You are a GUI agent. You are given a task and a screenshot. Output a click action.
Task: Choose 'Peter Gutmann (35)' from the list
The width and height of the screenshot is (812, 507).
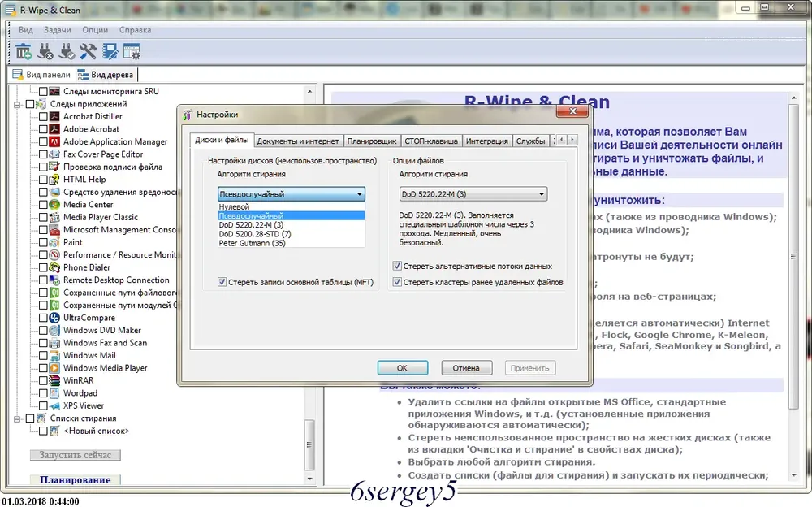[292, 243]
